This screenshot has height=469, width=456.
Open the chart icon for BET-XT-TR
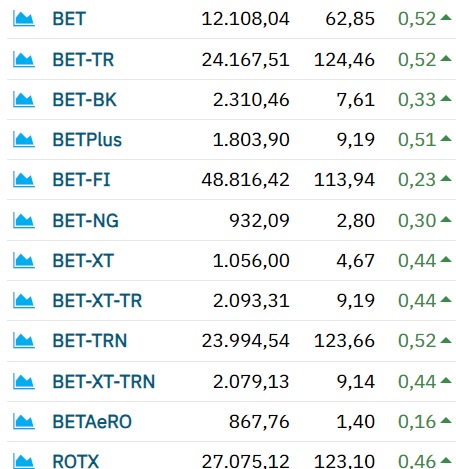click(x=24, y=301)
